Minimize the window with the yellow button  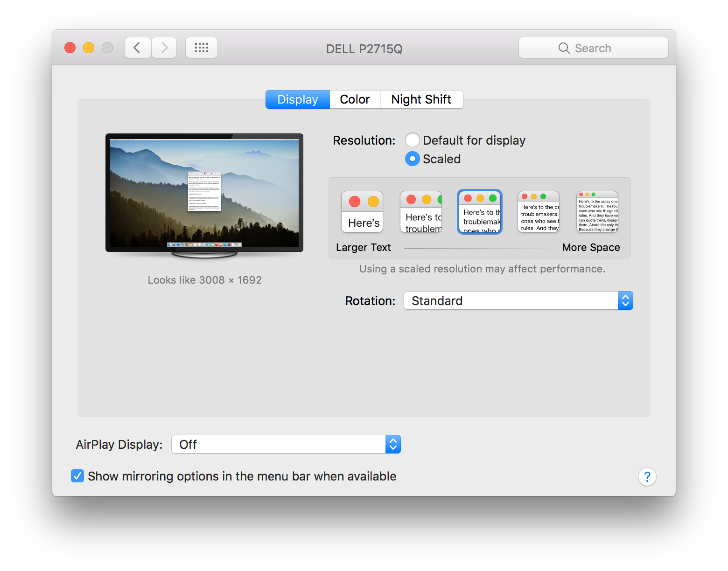(x=89, y=48)
